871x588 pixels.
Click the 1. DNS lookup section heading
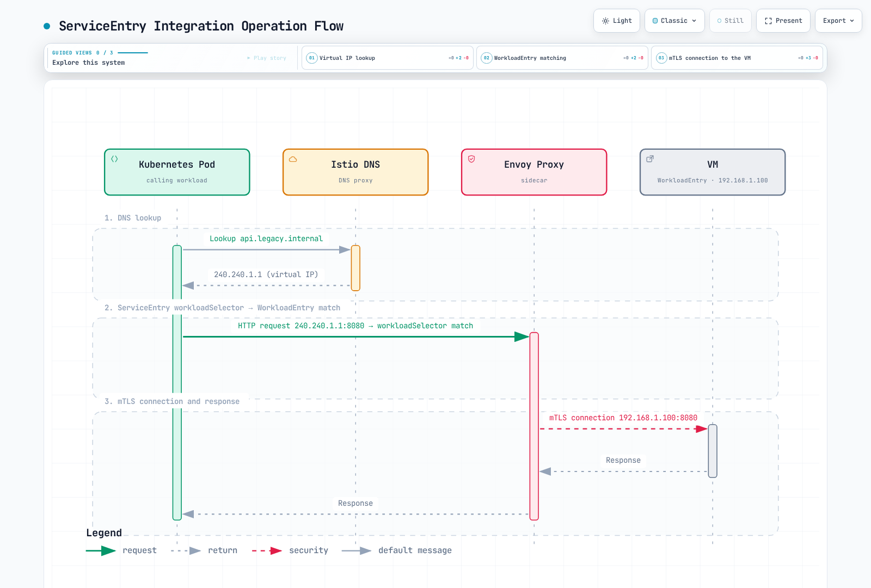[x=133, y=218]
